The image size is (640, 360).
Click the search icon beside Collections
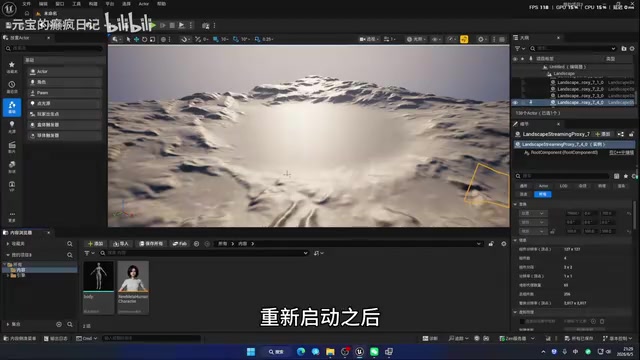click(x=70, y=324)
